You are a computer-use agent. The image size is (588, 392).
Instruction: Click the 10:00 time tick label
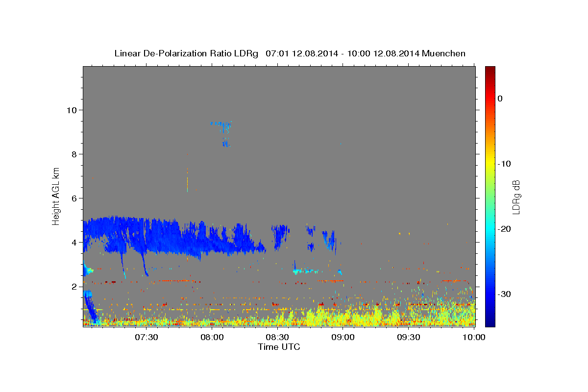tap(474, 337)
